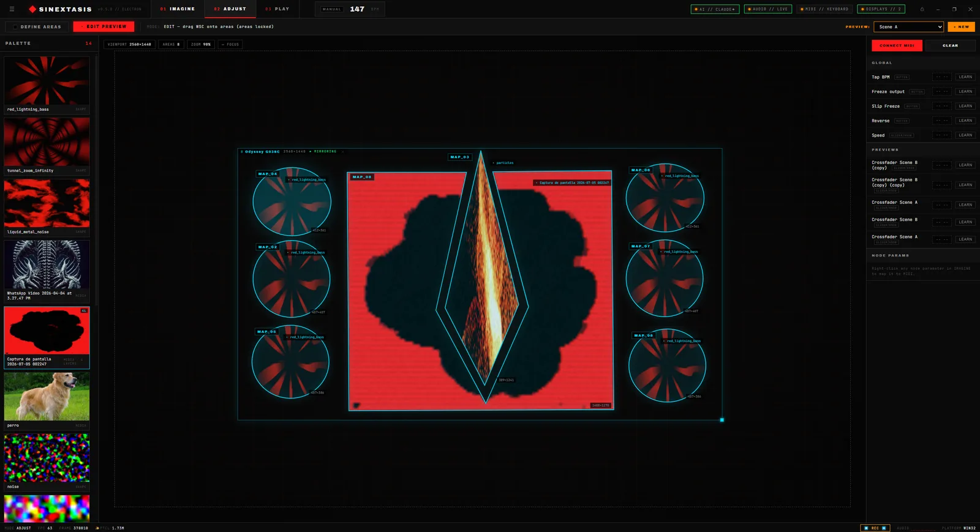Open the Audio // Live status indicator

click(768, 9)
